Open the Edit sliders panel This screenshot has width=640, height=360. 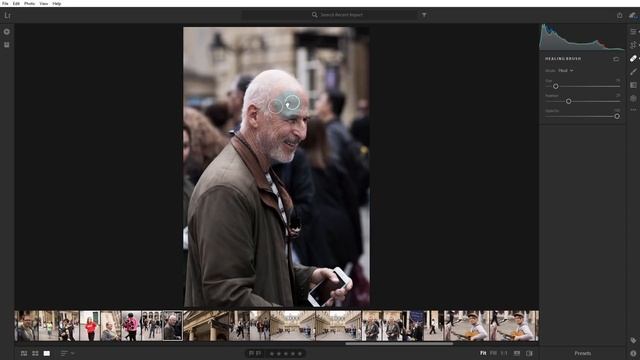point(633,31)
